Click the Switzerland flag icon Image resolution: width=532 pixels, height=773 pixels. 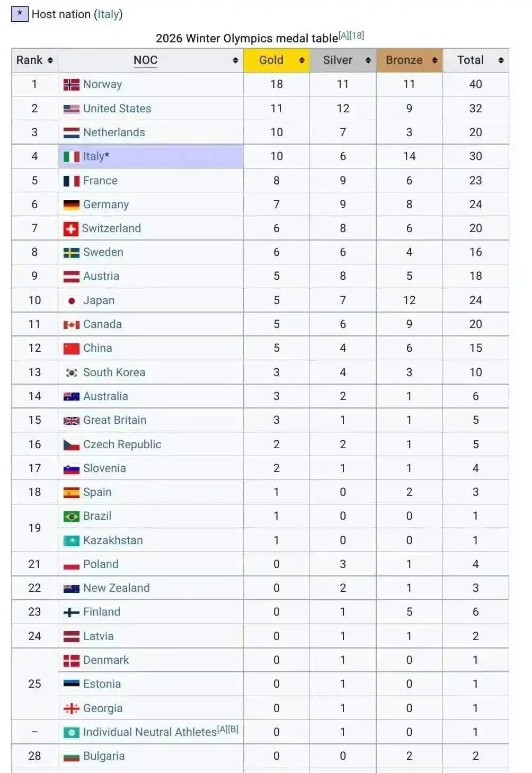click(x=72, y=228)
